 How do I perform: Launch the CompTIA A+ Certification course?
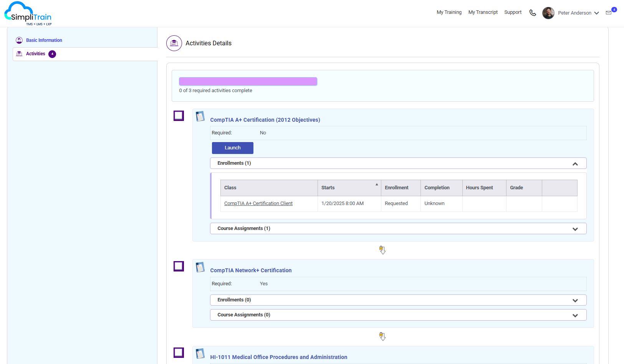coord(232,148)
